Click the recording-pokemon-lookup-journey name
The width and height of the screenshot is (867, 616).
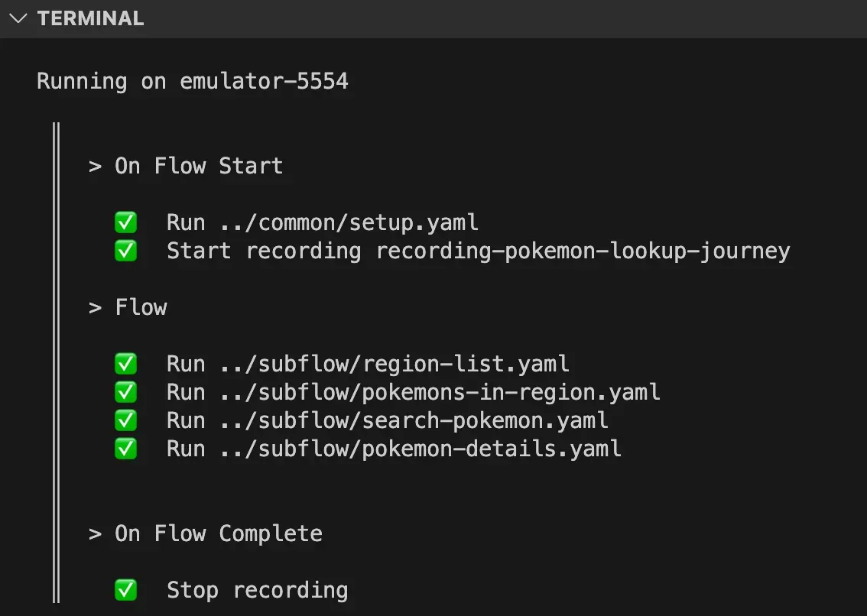point(583,251)
